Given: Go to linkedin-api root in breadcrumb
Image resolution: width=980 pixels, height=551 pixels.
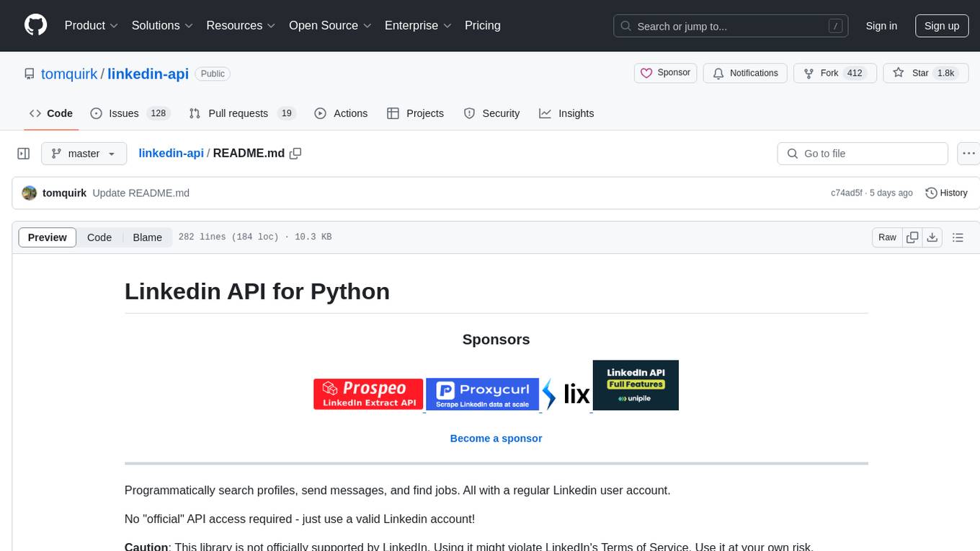Looking at the screenshot, I should 171,153.
